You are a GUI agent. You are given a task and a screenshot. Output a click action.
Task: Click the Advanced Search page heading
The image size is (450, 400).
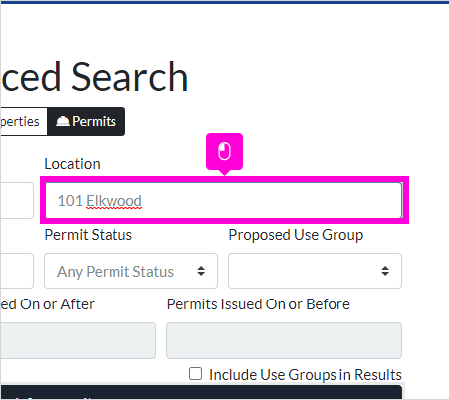[94, 77]
